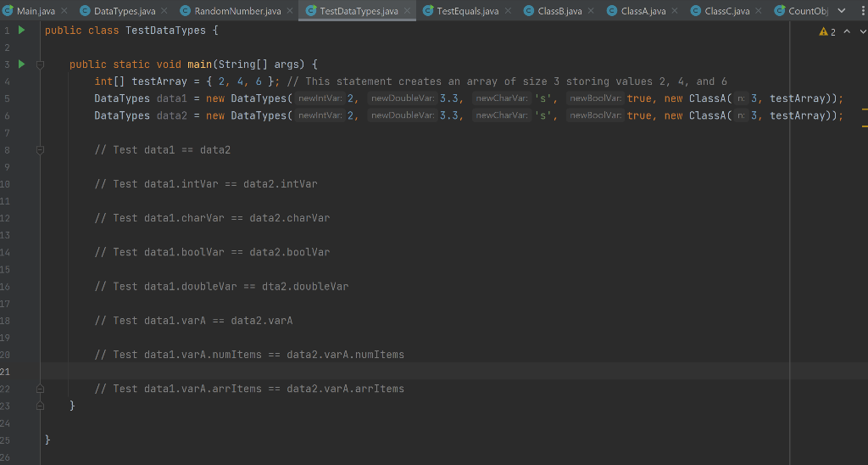Click the warning stripe mark next to line 6 in the right-hand error stripe

pos(865,110)
